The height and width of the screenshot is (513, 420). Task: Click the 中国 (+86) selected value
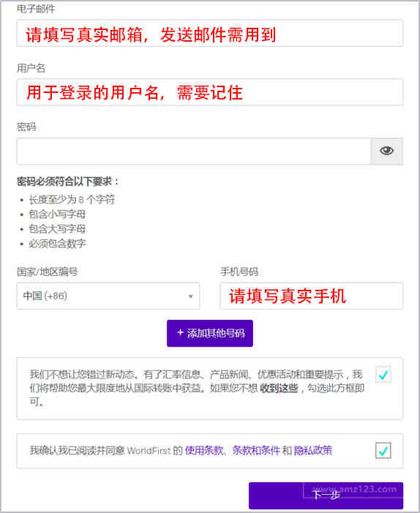click(x=45, y=296)
